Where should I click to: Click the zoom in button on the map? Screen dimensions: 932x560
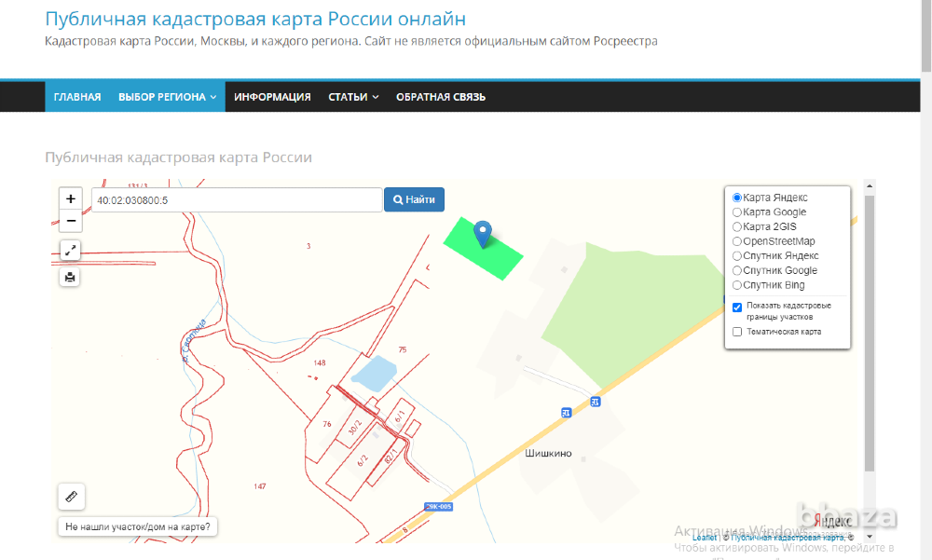[70, 198]
